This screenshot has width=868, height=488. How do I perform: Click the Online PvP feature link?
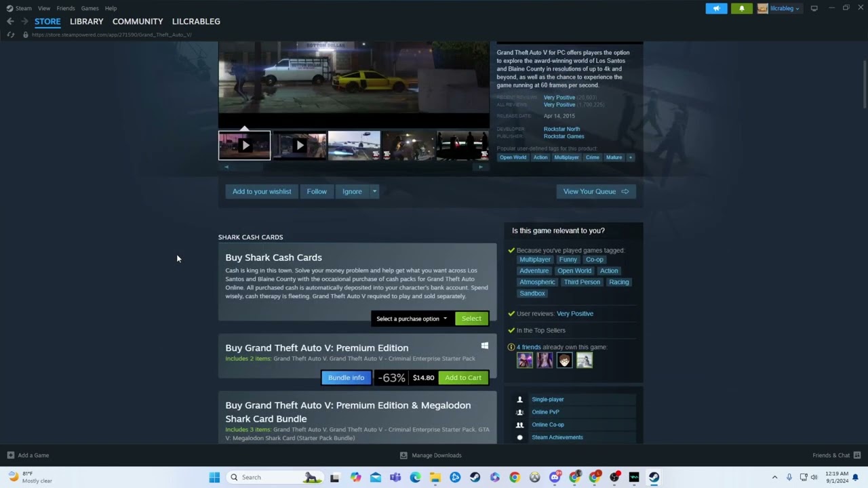click(x=545, y=412)
